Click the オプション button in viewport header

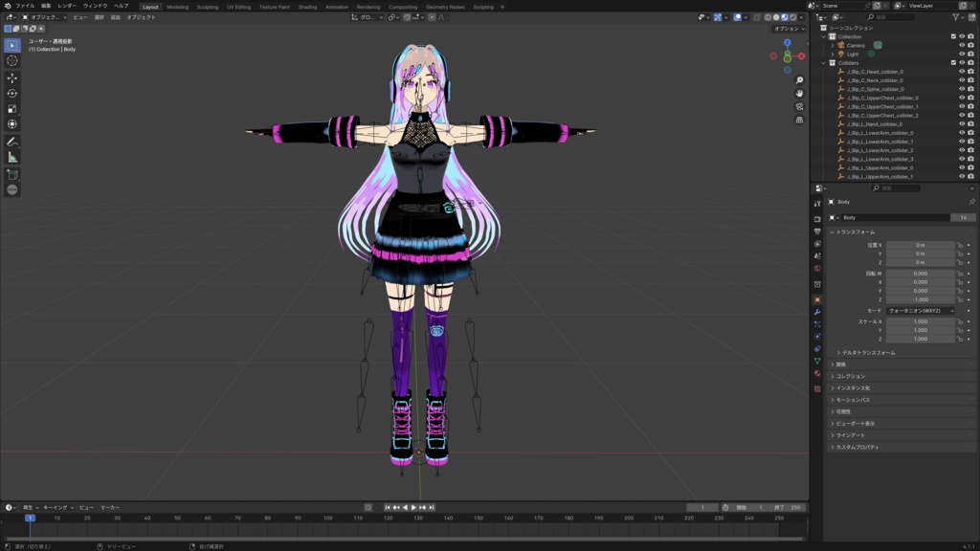789,29
